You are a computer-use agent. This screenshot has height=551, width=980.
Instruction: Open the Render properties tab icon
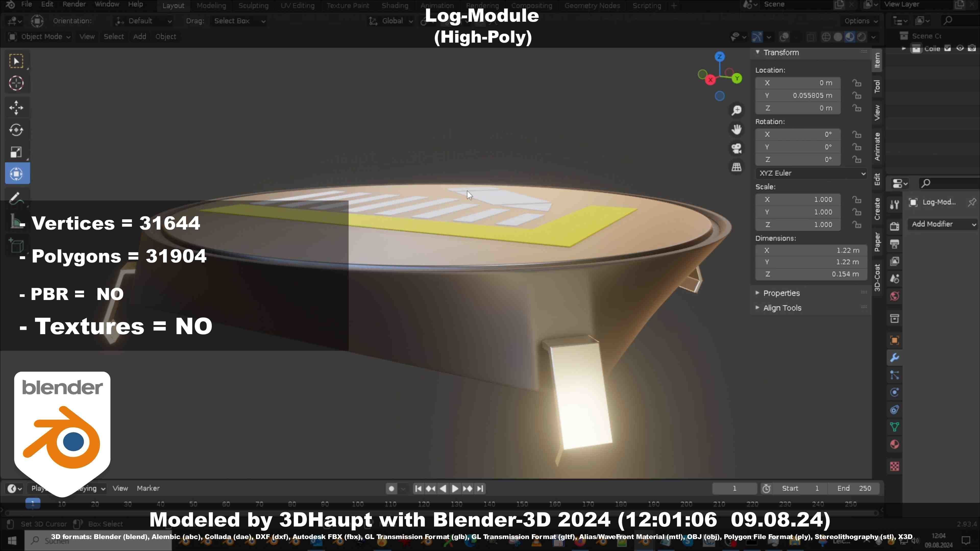click(x=895, y=226)
